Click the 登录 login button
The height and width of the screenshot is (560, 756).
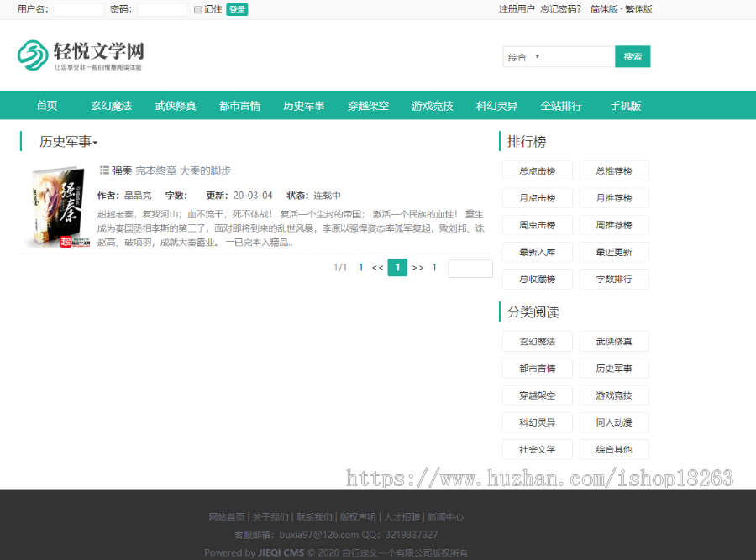click(236, 9)
